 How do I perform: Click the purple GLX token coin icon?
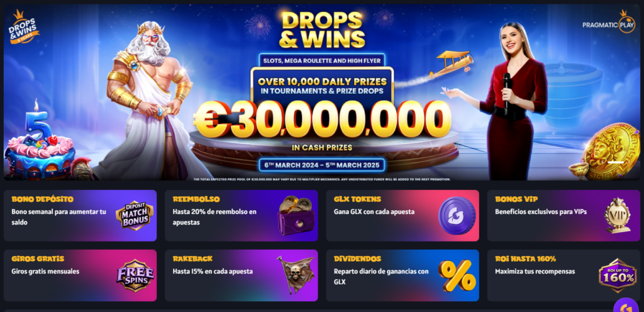[x=457, y=216]
